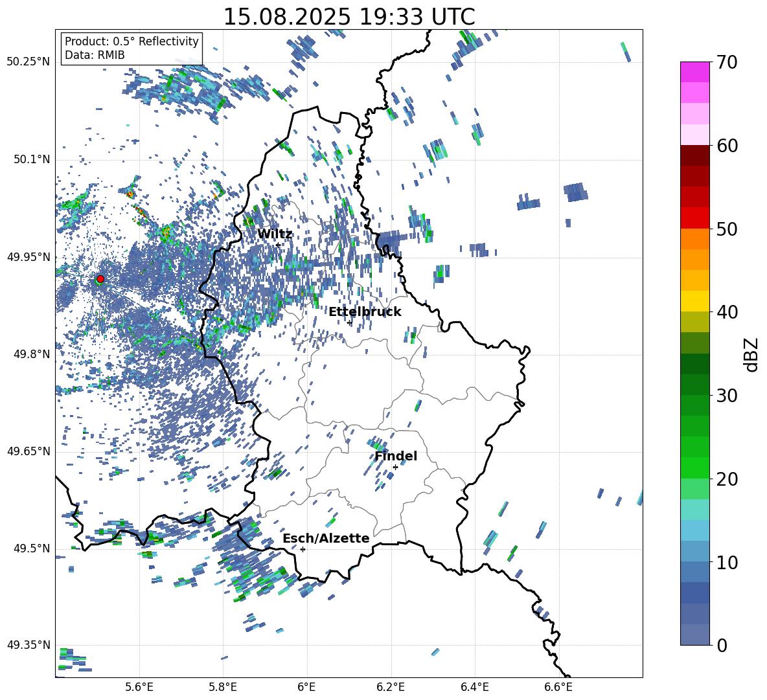Click the red radar station marker
This screenshot has height=700, width=767.
click(100, 279)
